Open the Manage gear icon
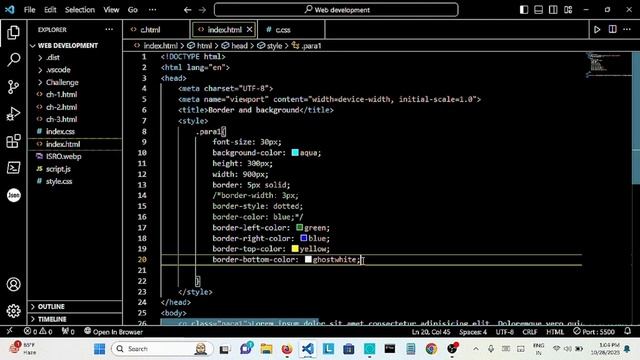This screenshot has width=640, height=360. 13,311
